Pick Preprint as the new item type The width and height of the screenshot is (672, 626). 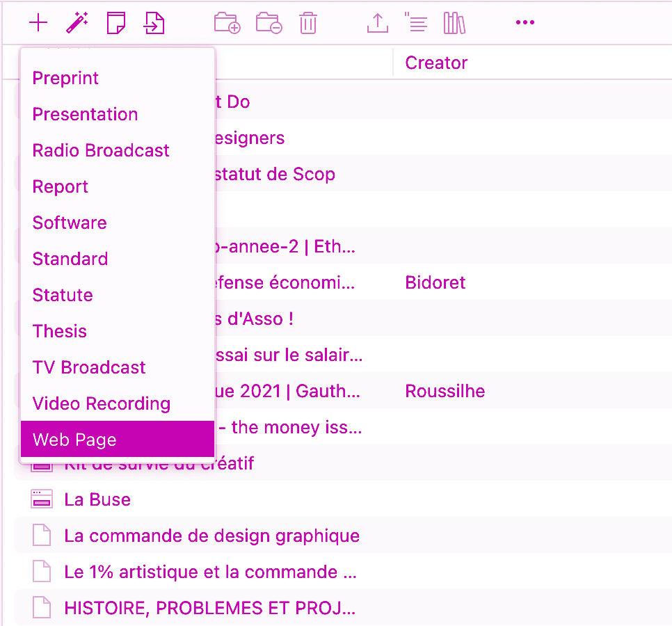pyautogui.click(x=65, y=78)
